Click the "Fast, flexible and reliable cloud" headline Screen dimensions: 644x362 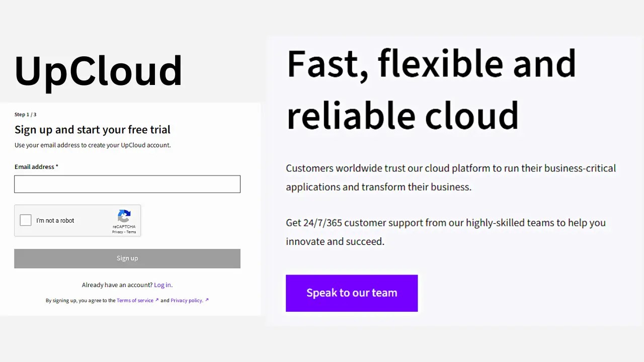tap(431, 90)
